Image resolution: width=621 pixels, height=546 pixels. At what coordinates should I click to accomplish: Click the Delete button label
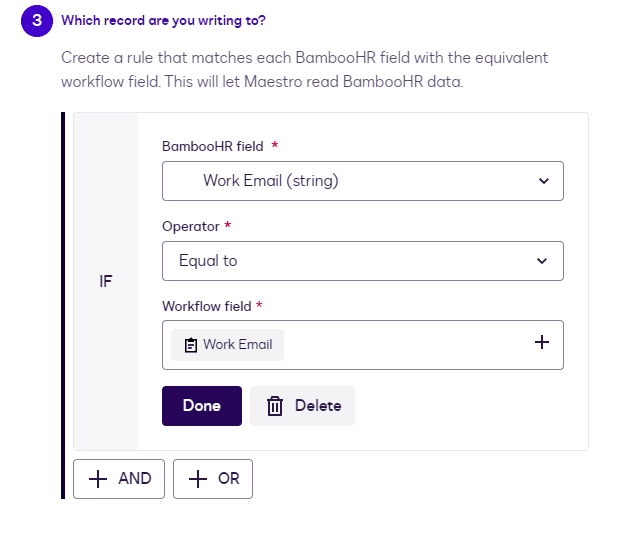[318, 406]
